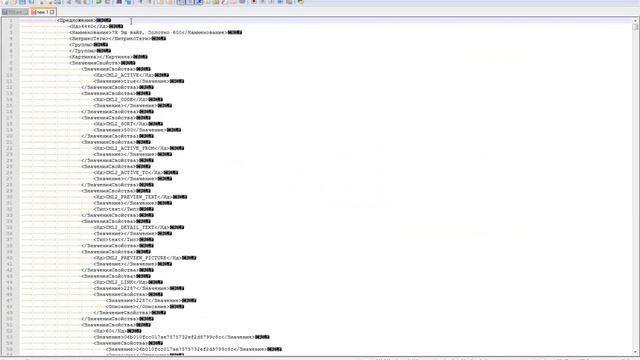Click the Undo toolbar icon

tap(98, 2)
